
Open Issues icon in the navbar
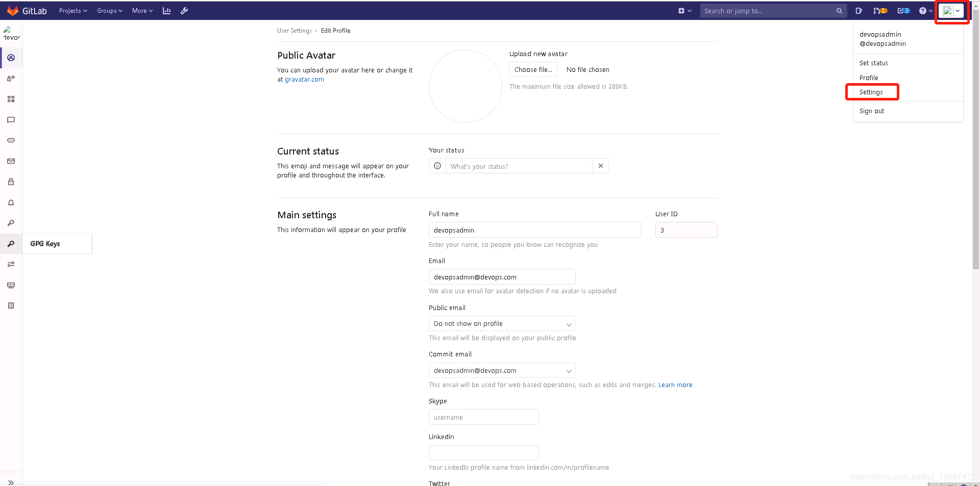[x=859, y=11]
